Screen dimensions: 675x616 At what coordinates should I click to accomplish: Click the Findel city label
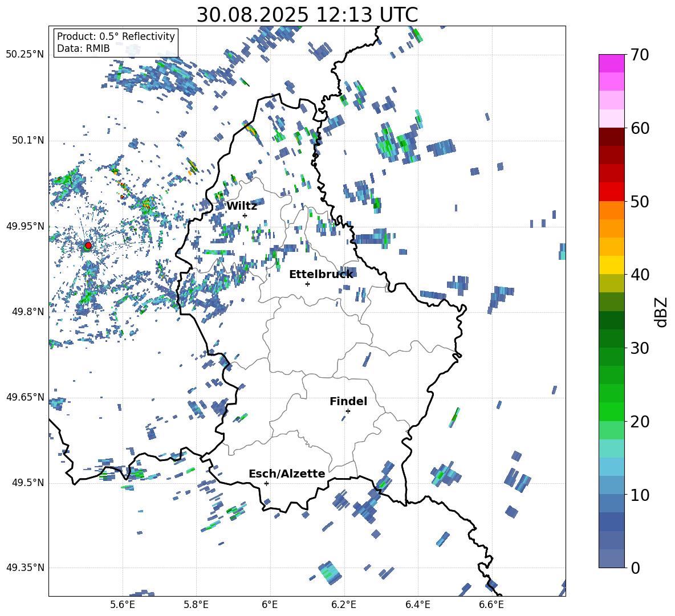[x=348, y=401]
